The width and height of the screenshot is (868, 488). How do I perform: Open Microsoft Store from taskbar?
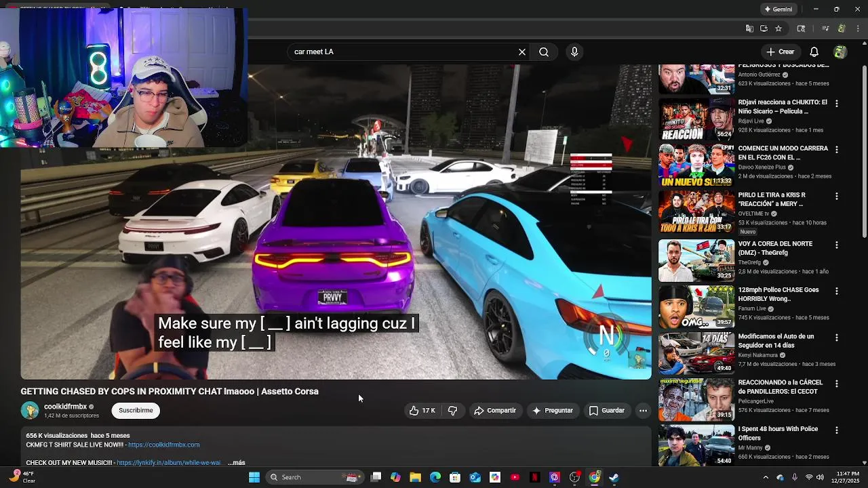pyautogui.click(x=455, y=477)
